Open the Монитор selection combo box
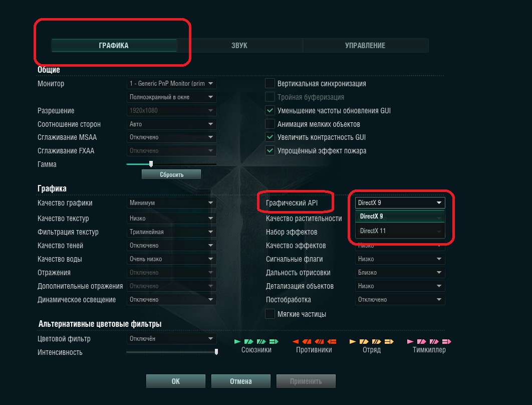 (171, 84)
